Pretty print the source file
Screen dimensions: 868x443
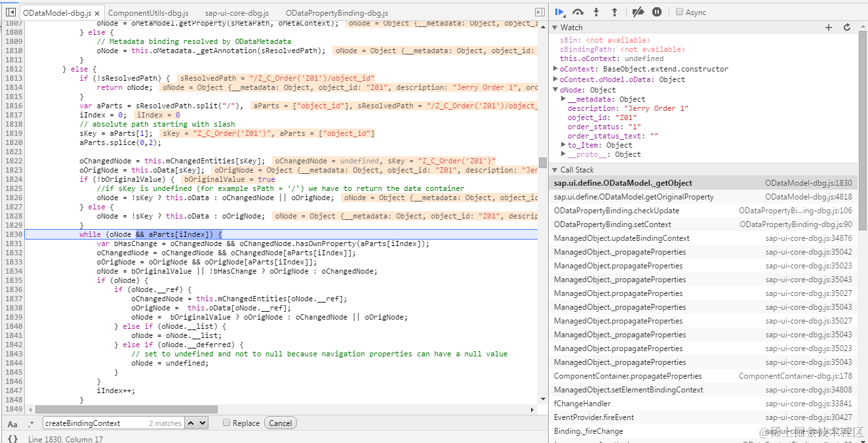click(12, 438)
